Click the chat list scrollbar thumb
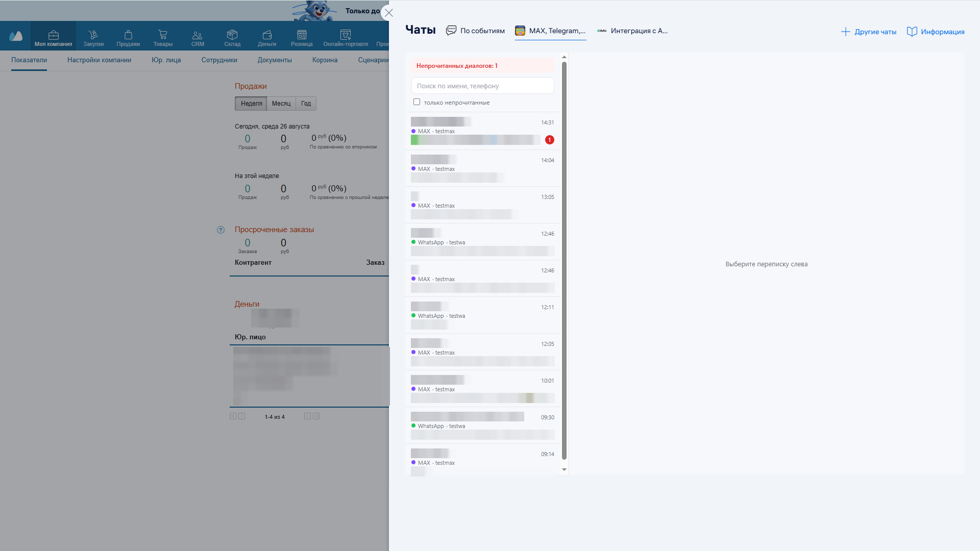Image resolution: width=980 pixels, height=551 pixels. tap(564, 260)
